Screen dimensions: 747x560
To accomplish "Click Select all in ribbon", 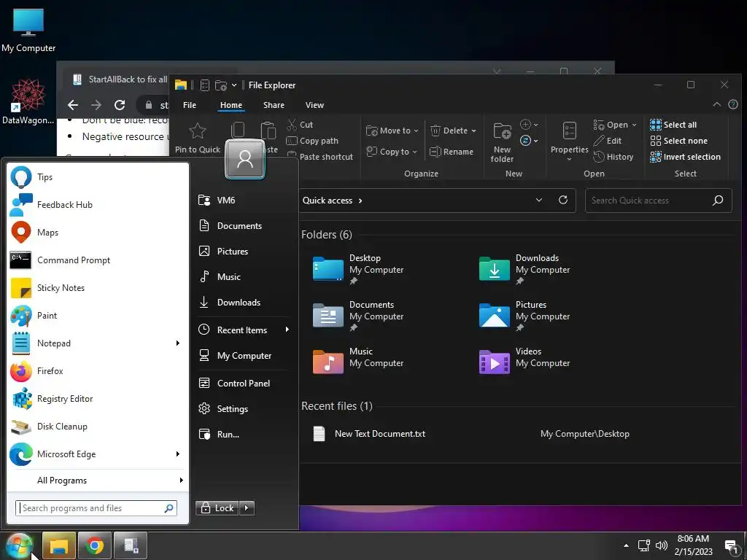I will click(673, 125).
